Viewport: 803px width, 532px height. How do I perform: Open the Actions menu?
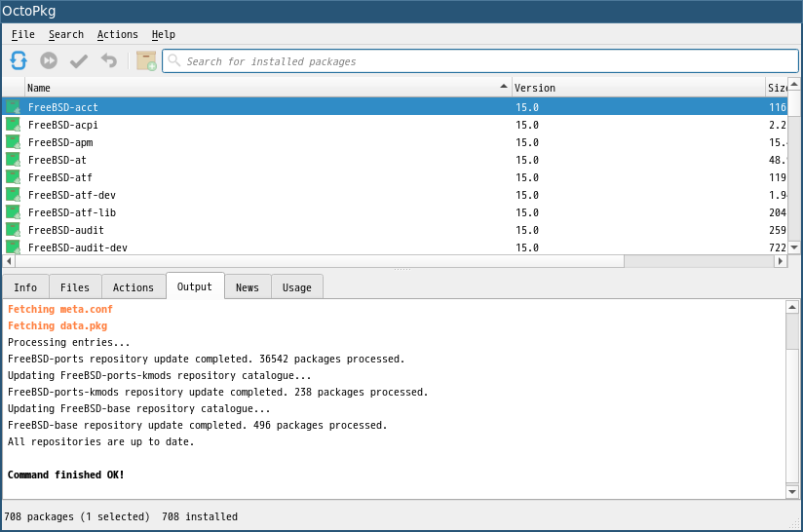pyautogui.click(x=117, y=34)
